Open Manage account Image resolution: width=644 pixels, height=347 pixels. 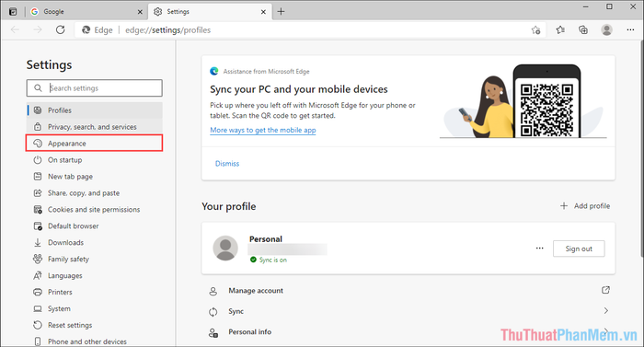[x=408, y=291]
